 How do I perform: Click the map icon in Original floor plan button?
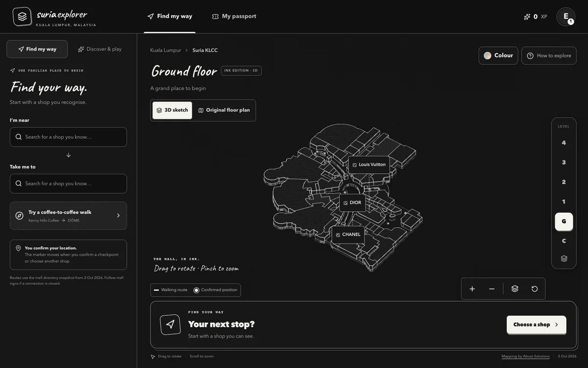click(201, 110)
